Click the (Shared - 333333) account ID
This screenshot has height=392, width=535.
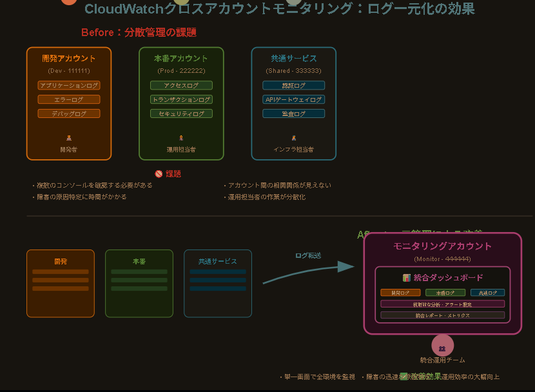tap(294, 71)
